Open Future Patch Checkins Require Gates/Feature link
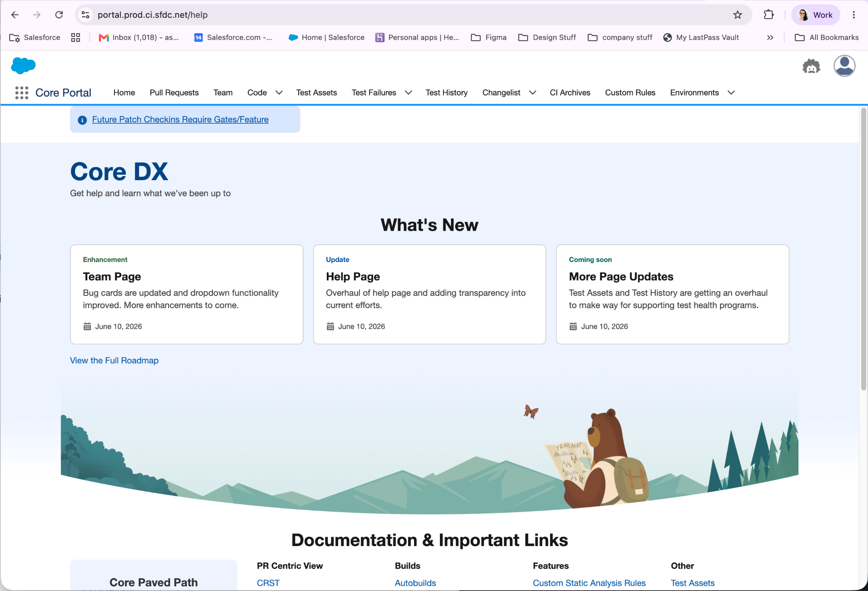The height and width of the screenshot is (591, 868). [180, 120]
